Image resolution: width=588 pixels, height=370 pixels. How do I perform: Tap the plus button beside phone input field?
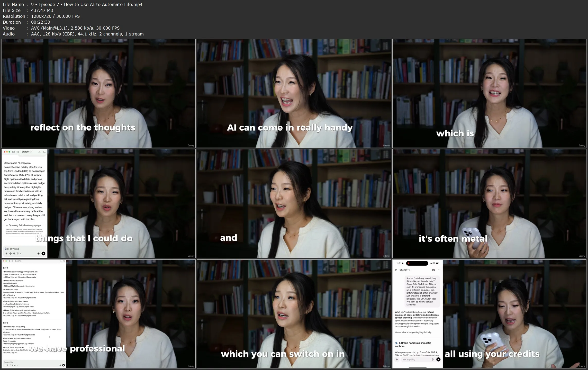coord(397,359)
